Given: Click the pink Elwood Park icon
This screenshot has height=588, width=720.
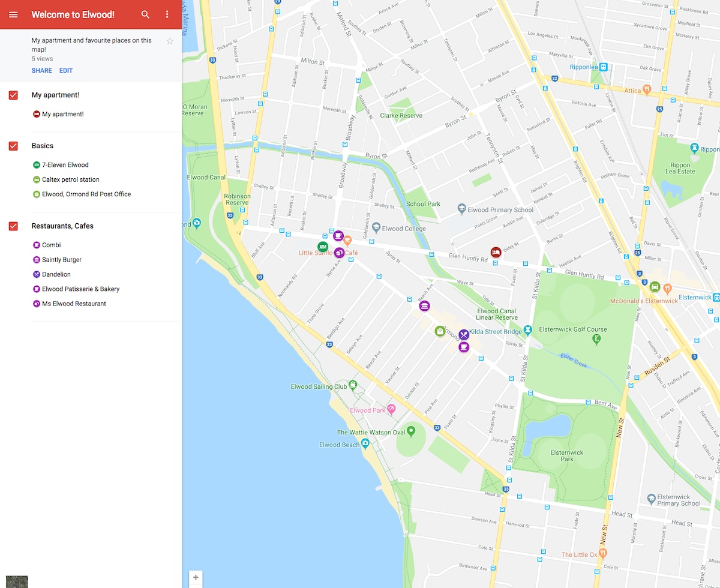Looking at the screenshot, I should (391, 409).
